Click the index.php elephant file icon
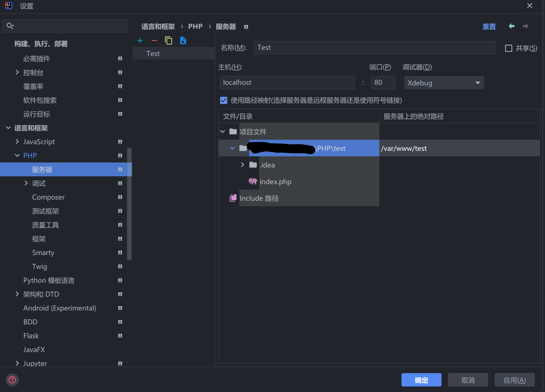 [x=253, y=182]
